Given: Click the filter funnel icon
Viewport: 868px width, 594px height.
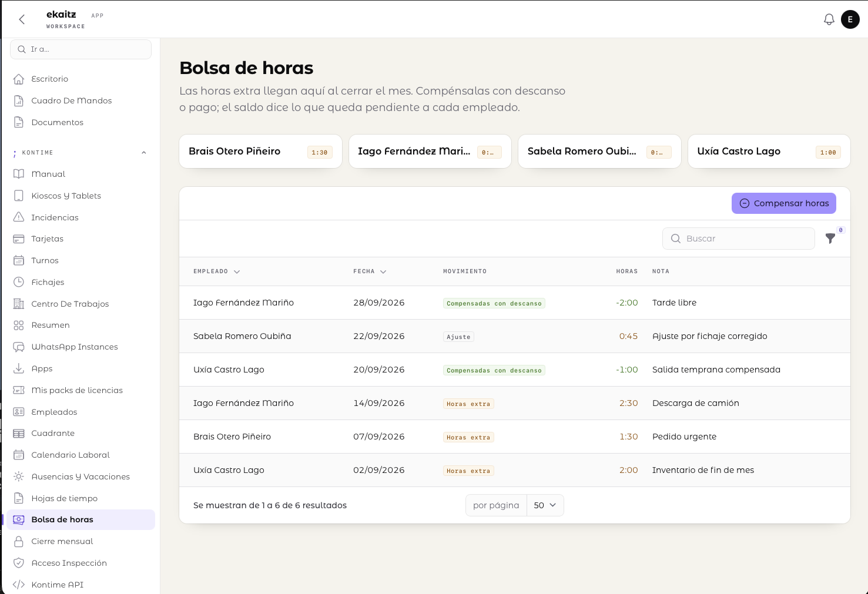Looking at the screenshot, I should (830, 239).
